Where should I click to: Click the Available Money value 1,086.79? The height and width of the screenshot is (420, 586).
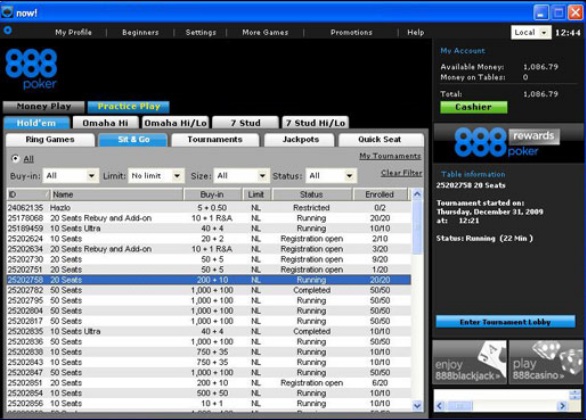click(540, 67)
